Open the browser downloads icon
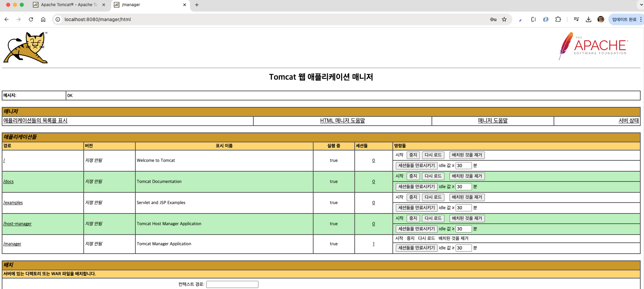 tap(589, 19)
